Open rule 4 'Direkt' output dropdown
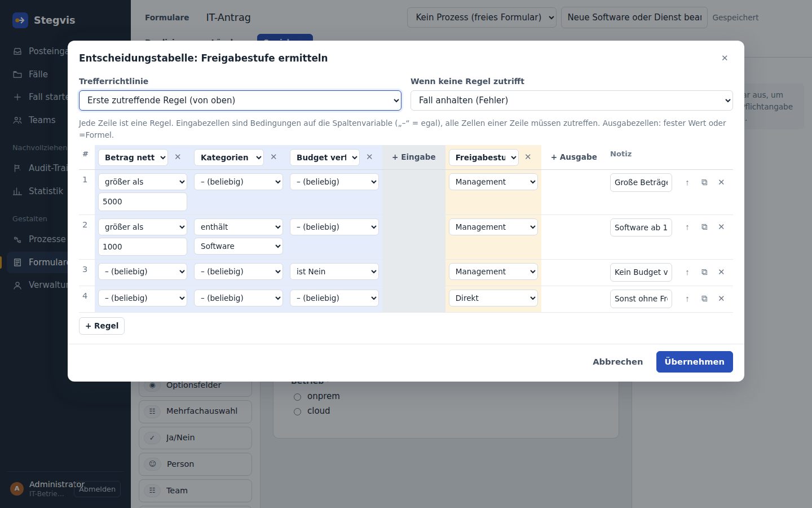Image resolution: width=812 pixels, height=508 pixels. (x=493, y=298)
